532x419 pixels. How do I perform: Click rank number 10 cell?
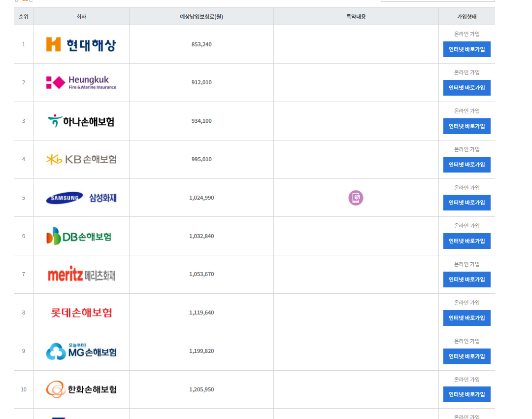coord(24,389)
